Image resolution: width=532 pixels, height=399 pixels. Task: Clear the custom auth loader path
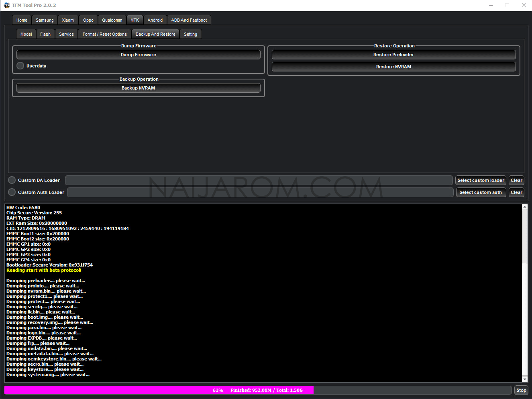coord(516,192)
